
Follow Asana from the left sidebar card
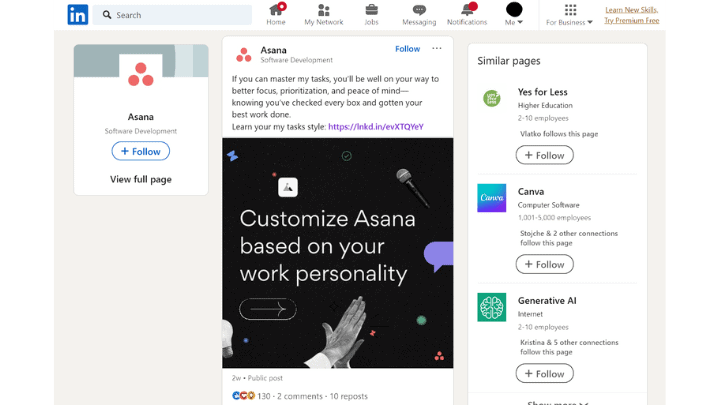tap(141, 151)
